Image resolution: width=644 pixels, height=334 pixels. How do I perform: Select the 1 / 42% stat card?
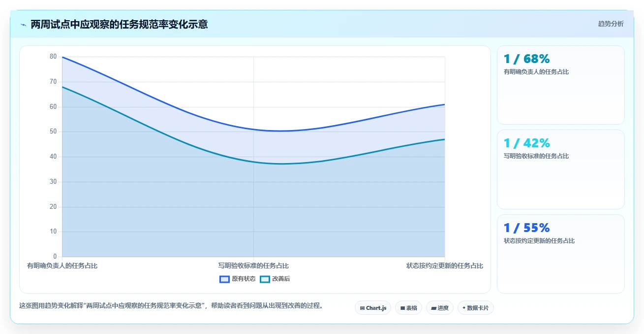pos(561,169)
